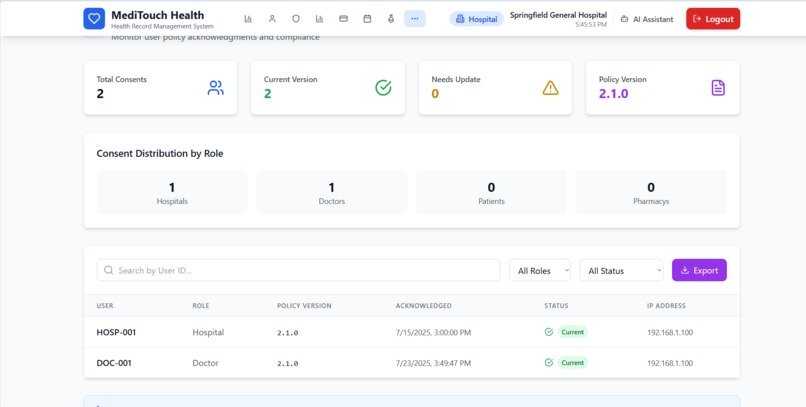
Task: Focus the Search by User ID field
Action: [298, 270]
